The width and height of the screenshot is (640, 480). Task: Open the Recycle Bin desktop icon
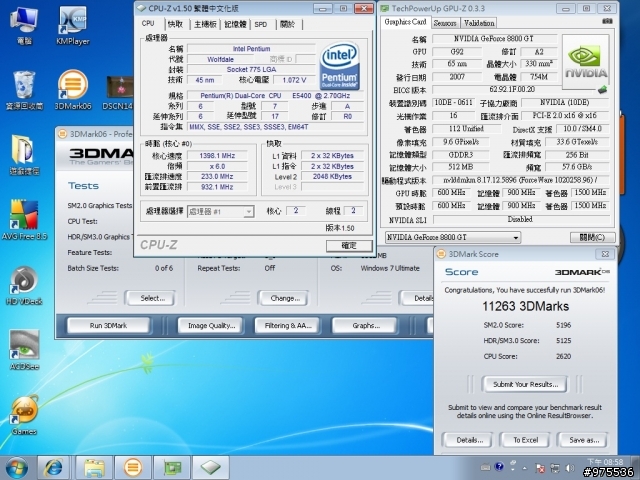pyautogui.click(x=23, y=86)
